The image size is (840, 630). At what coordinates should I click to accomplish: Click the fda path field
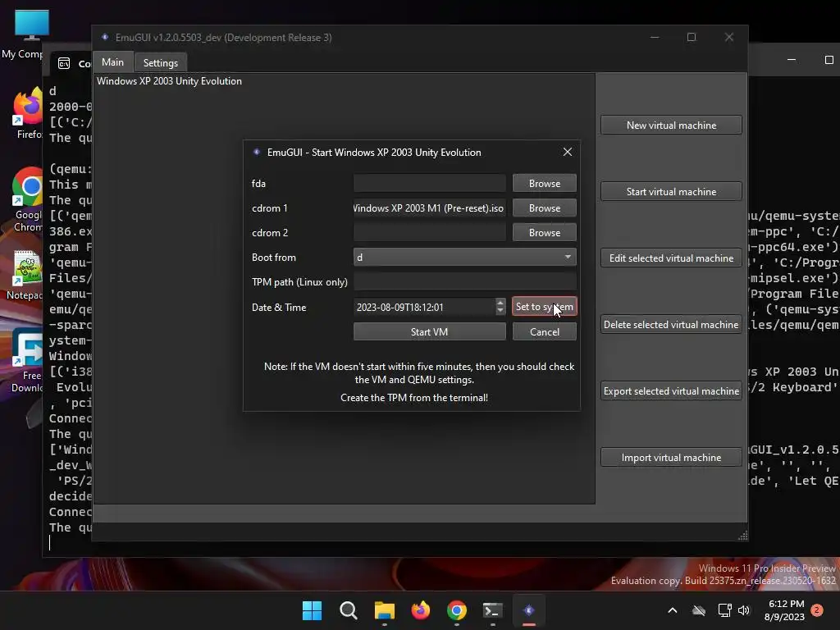(429, 183)
